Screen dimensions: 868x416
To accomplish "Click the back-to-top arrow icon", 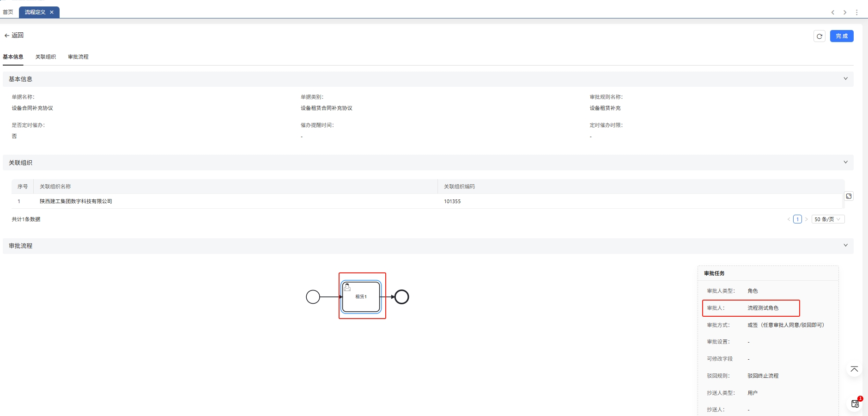I will click(854, 369).
